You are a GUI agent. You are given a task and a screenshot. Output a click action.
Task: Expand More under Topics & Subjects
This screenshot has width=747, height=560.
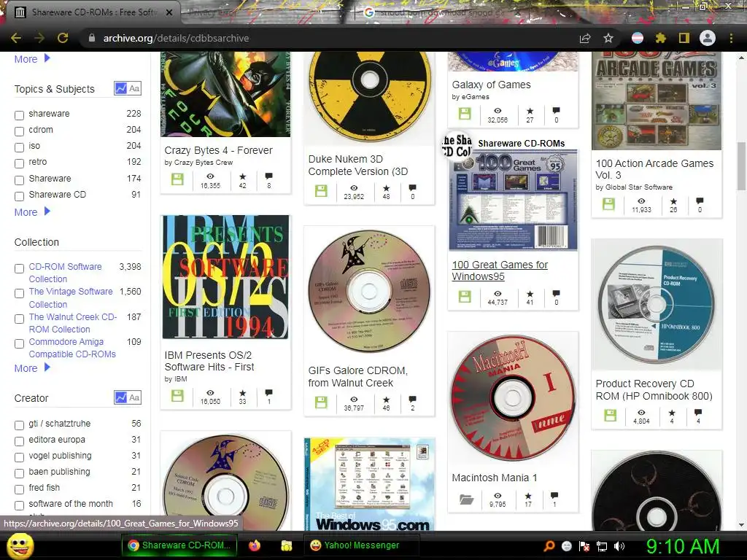point(32,212)
